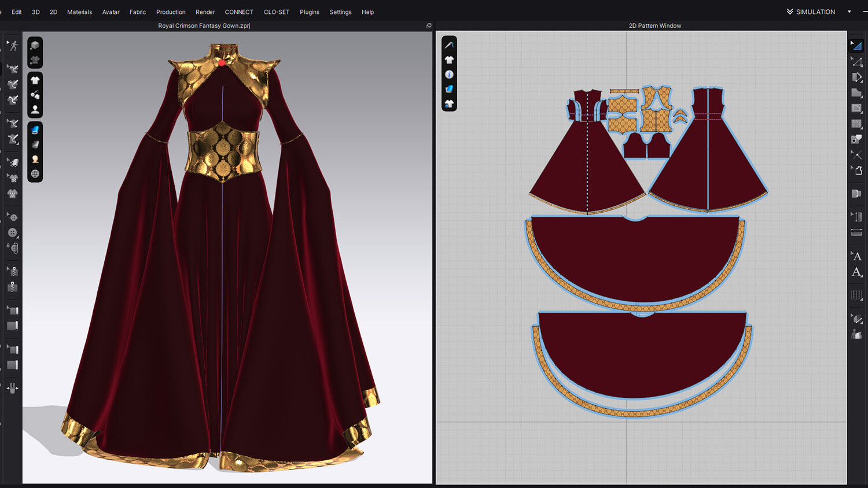Click the 2D Pattern Window title
Image resolution: width=868 pixels, height=488 pixels.
(x=655, y=26)
